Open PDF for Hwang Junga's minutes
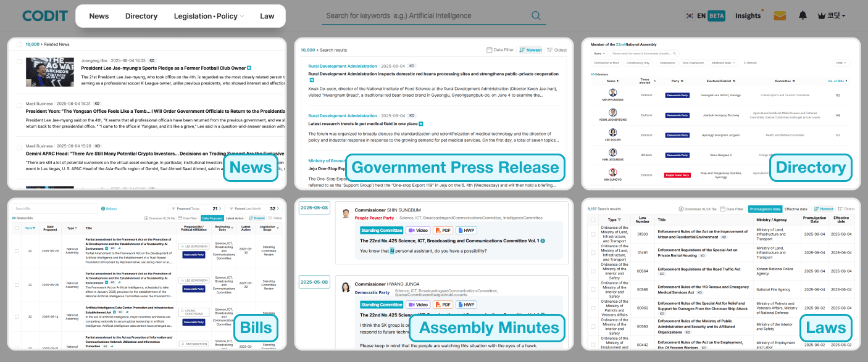Image resolution: width=868 pixels, height=362 pixels. tap(443, 305)
